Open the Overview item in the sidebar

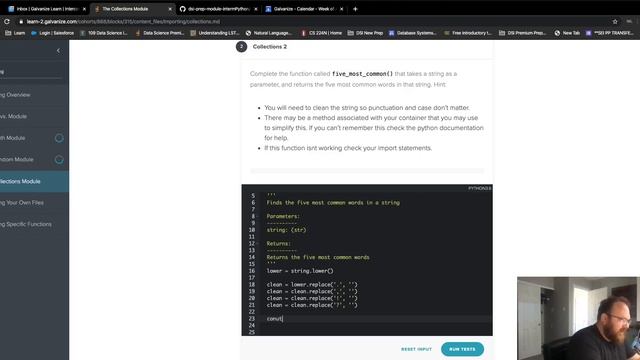coord(33,95)
